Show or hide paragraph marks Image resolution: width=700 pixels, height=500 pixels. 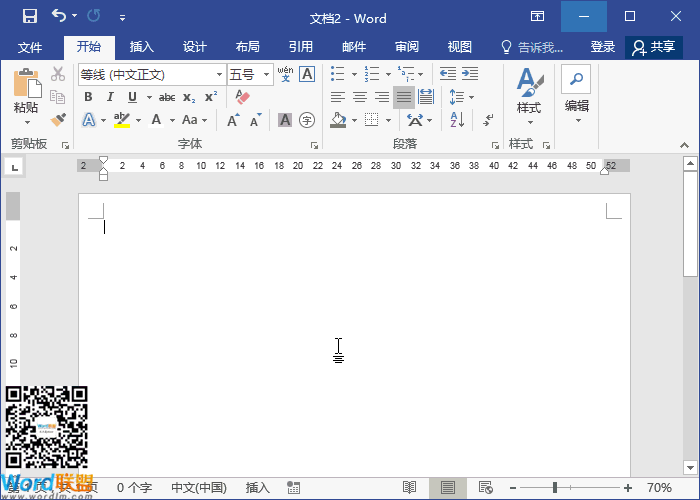click(487, 120)
